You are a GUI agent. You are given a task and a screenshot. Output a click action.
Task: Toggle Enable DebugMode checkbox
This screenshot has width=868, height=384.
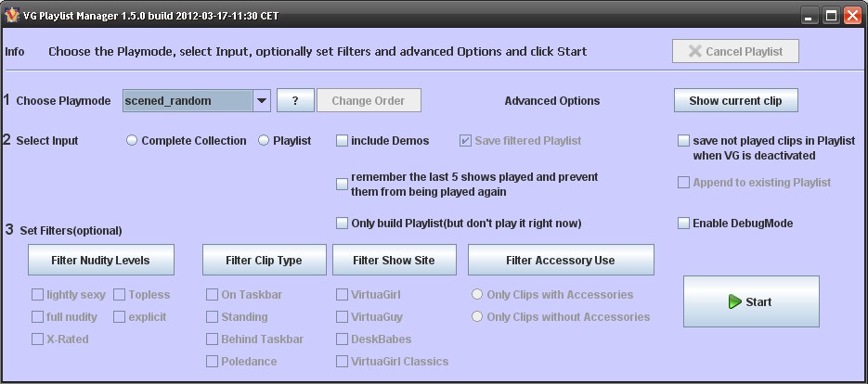(684, 224)
